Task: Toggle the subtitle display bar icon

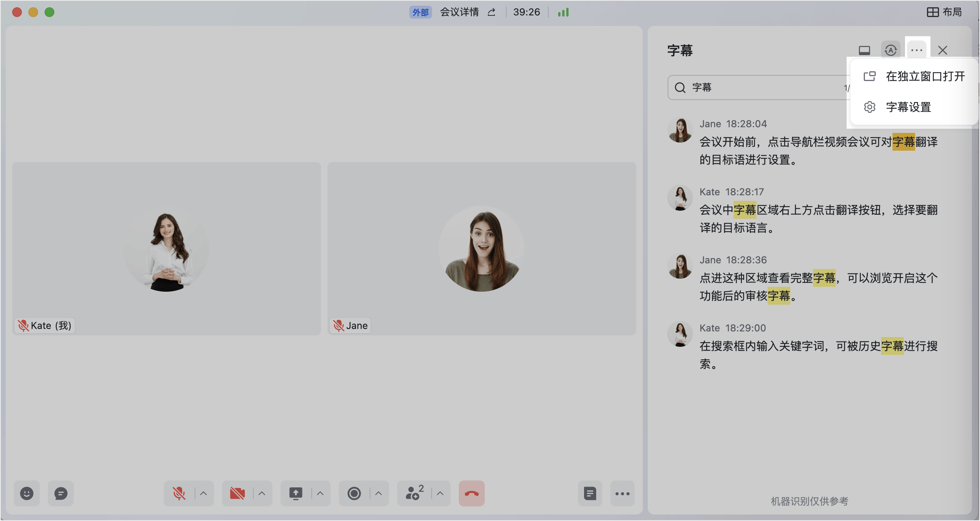Action: [x=864, y=50]
